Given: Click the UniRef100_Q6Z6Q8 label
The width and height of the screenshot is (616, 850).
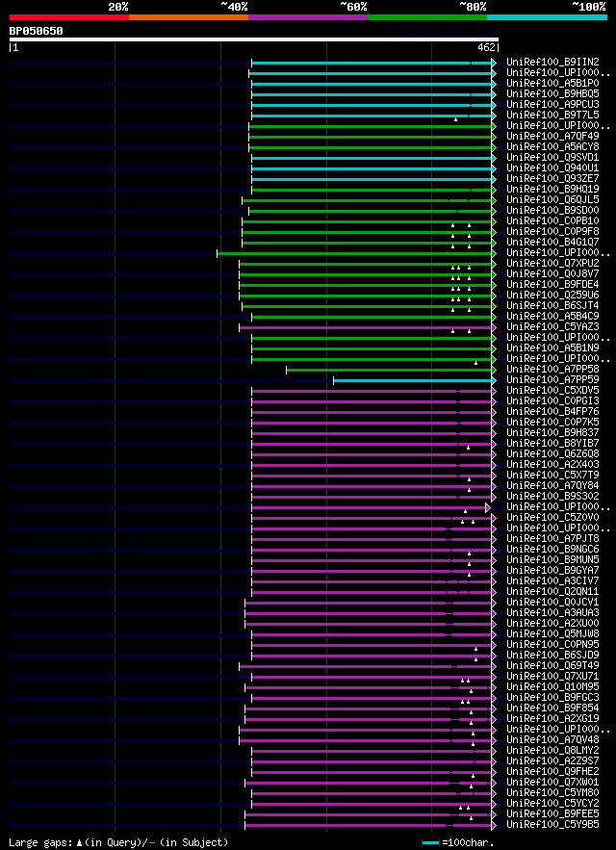Looking at the screenshot, I should (x=552, y=453).
